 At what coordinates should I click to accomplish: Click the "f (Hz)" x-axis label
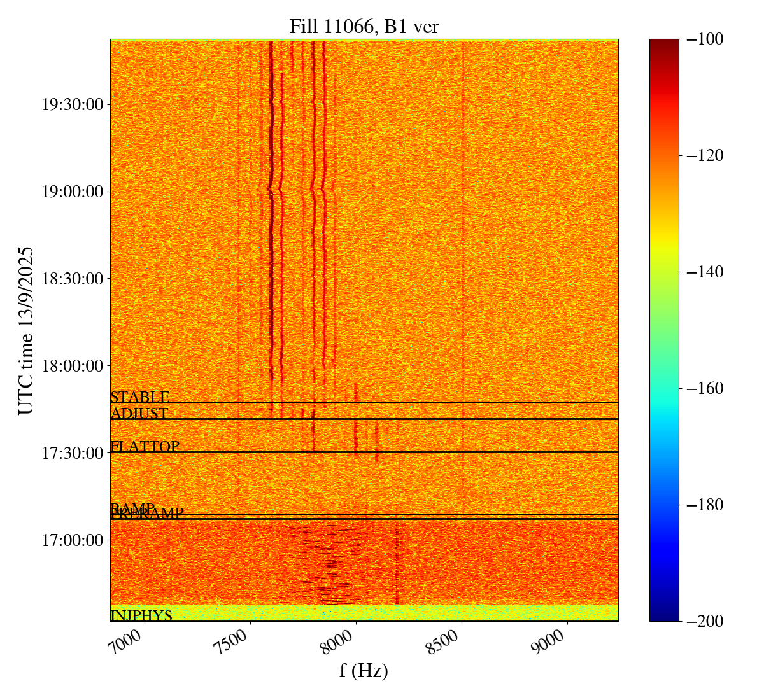pyautogui.click(x=364, y=671)
